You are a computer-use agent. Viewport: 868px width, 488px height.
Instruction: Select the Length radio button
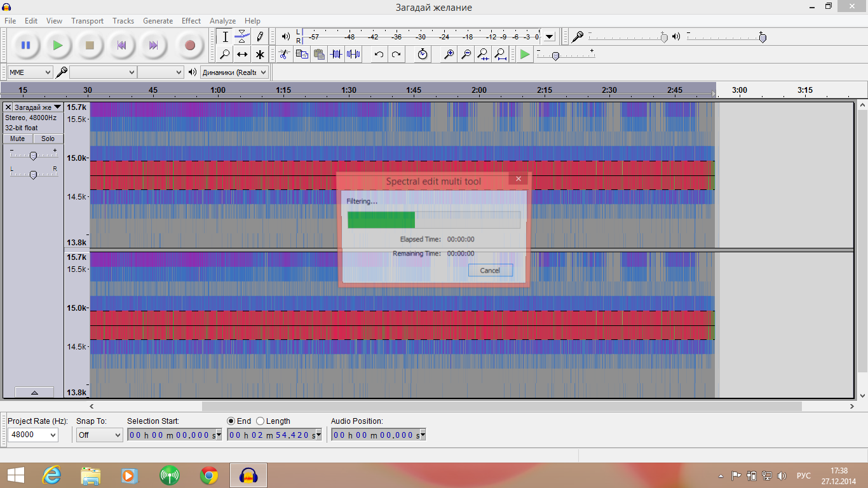[x=260, y=421]
